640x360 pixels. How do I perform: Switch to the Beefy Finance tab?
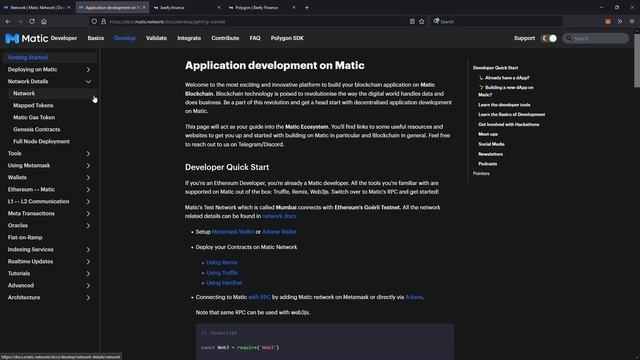click(x=186, y=7)
